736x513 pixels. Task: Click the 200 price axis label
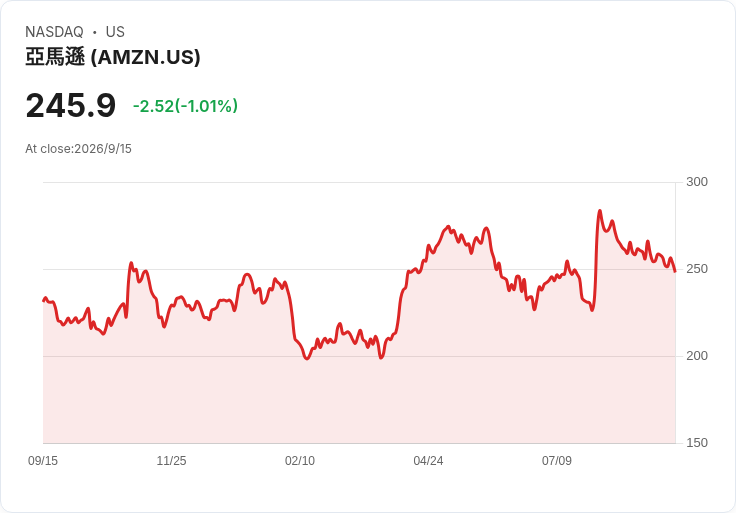tap(697, 356)
